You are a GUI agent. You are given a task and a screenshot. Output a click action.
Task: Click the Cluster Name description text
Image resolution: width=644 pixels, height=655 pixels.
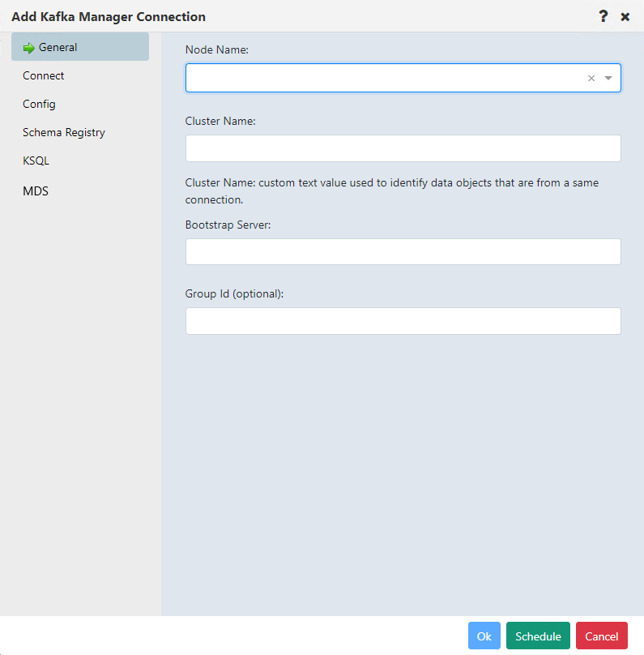click(392, 191)
